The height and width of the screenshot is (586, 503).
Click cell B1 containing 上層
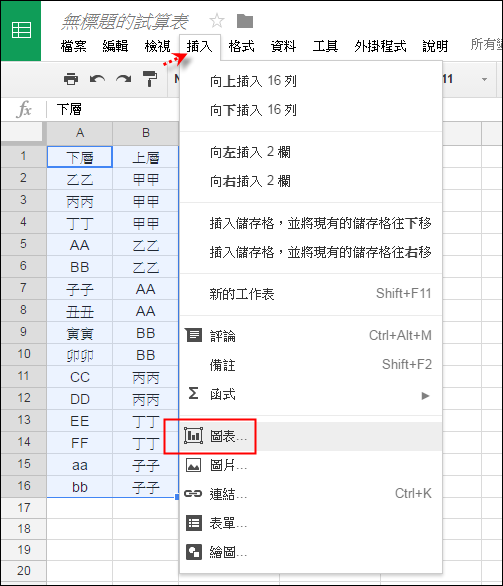(x=146, y=157)
